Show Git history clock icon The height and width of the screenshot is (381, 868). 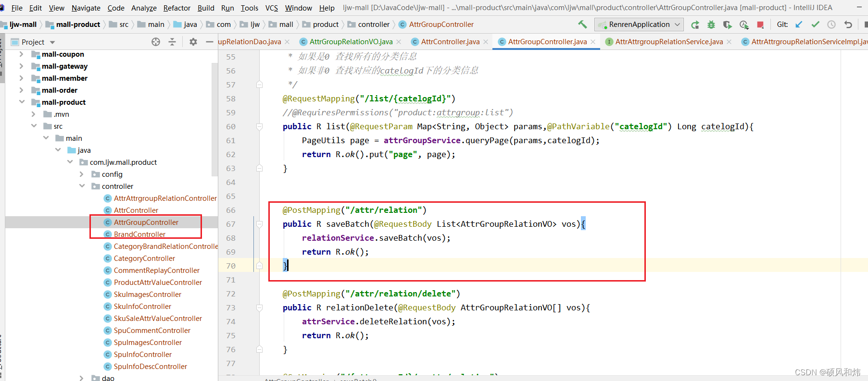[831, 25]
